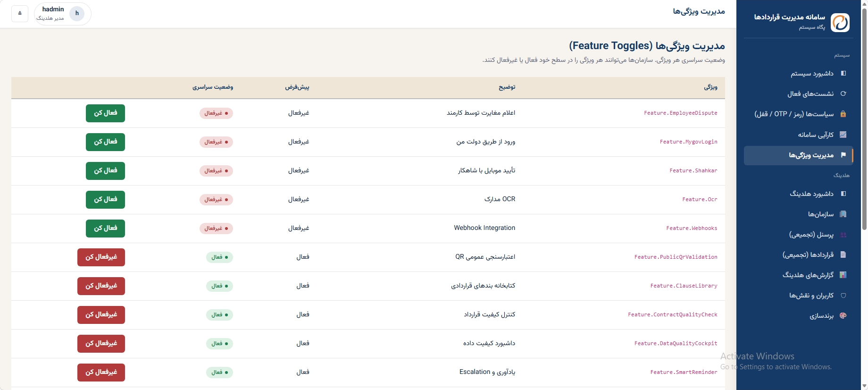The width and height of the screenshot is (868, 390).
Task: Disable Feature.DataQualityCockpit with غیرفعال کن
Action: (101, 344)
